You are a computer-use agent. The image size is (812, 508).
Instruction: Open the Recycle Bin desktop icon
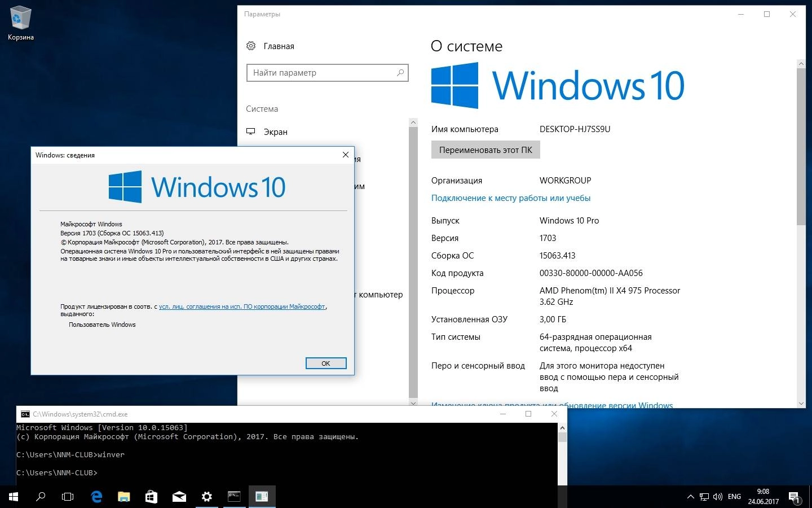point(20,24)
